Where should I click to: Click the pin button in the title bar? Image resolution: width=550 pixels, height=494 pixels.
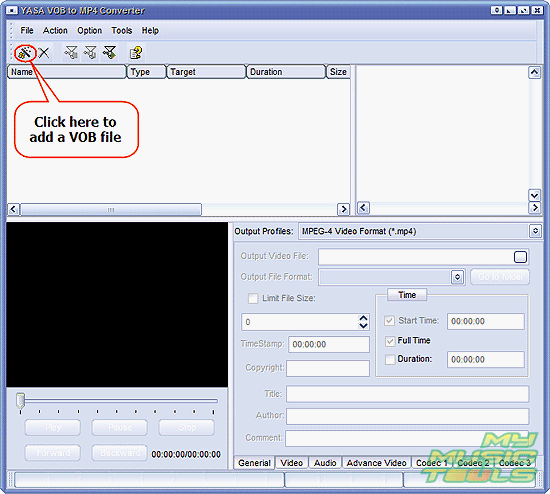tap(496, 10)
